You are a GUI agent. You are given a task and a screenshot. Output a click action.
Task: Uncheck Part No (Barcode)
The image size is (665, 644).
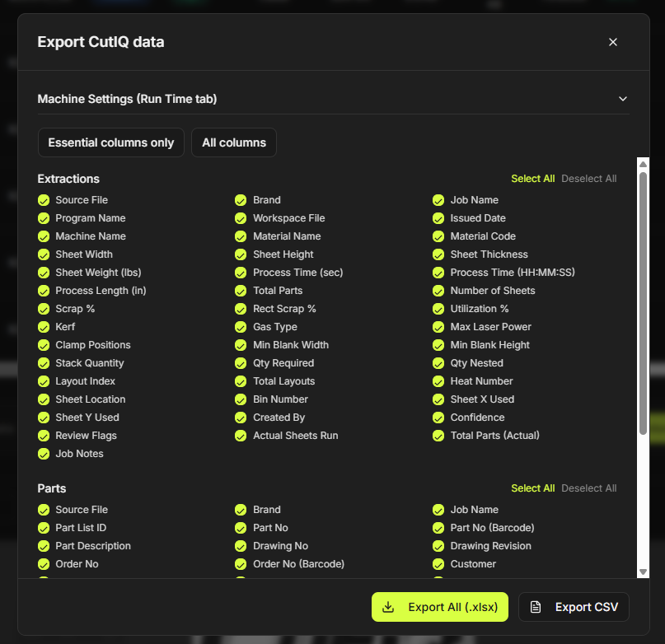pos(438,528)
